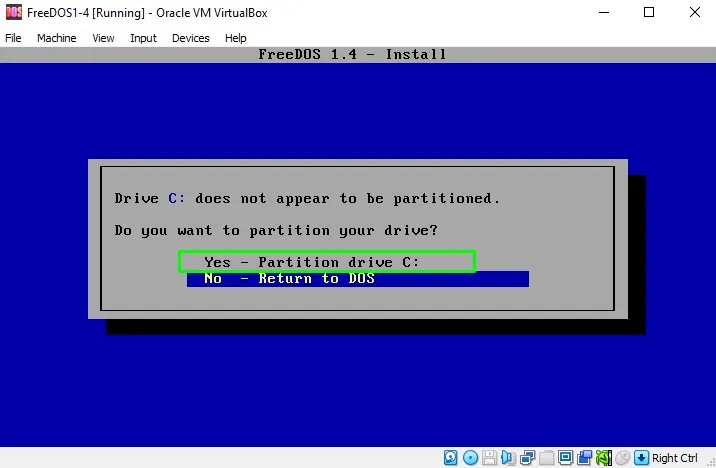This screenshot has height=468, width=716.
Task: Click the display monitor status icon
Action: (x=565, y=457)
